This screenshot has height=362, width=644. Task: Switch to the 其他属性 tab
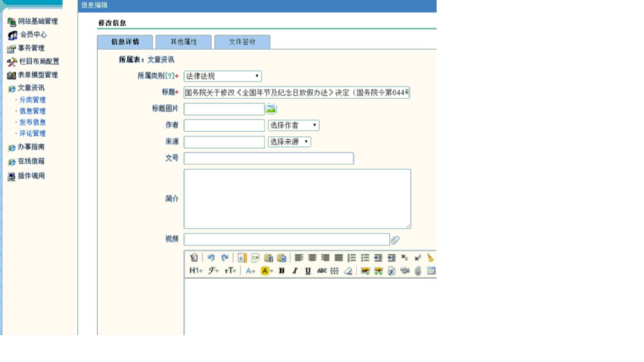tap(183, 42)
